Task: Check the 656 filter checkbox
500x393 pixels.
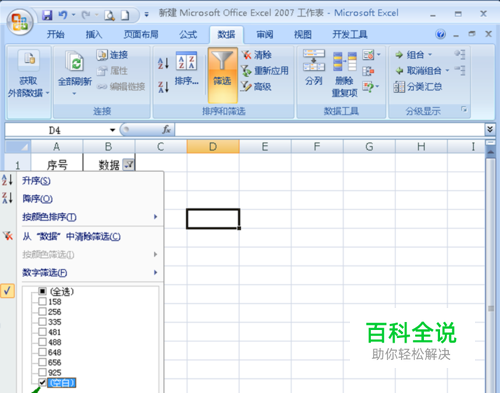Action: 42,362
